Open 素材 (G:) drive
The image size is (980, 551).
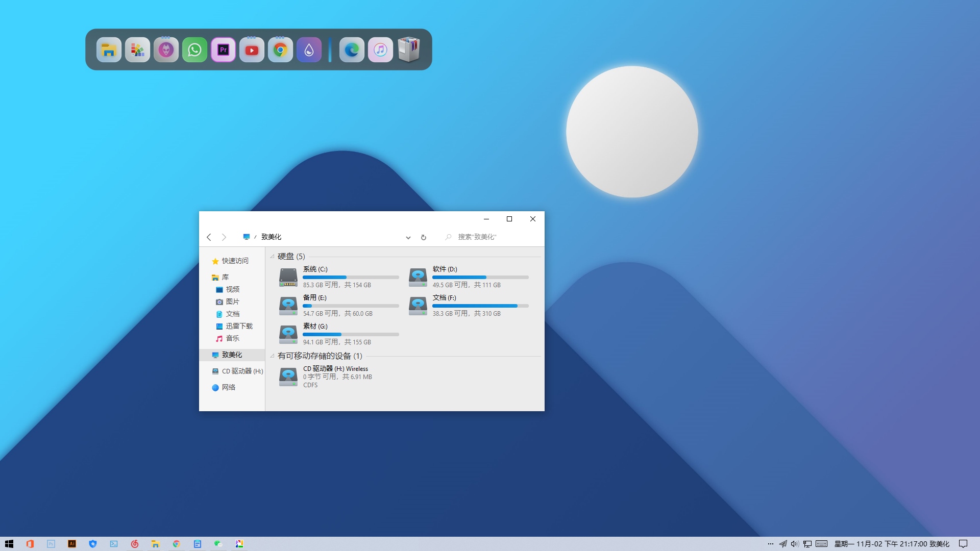339,334
